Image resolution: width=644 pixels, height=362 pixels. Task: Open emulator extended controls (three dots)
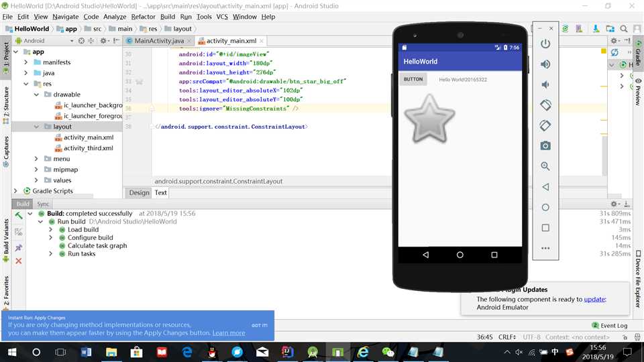[x=545, y=248]
